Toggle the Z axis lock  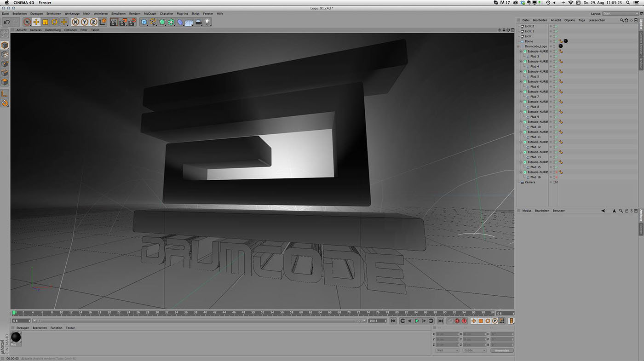pyautogui.click(x=93, y=22)
